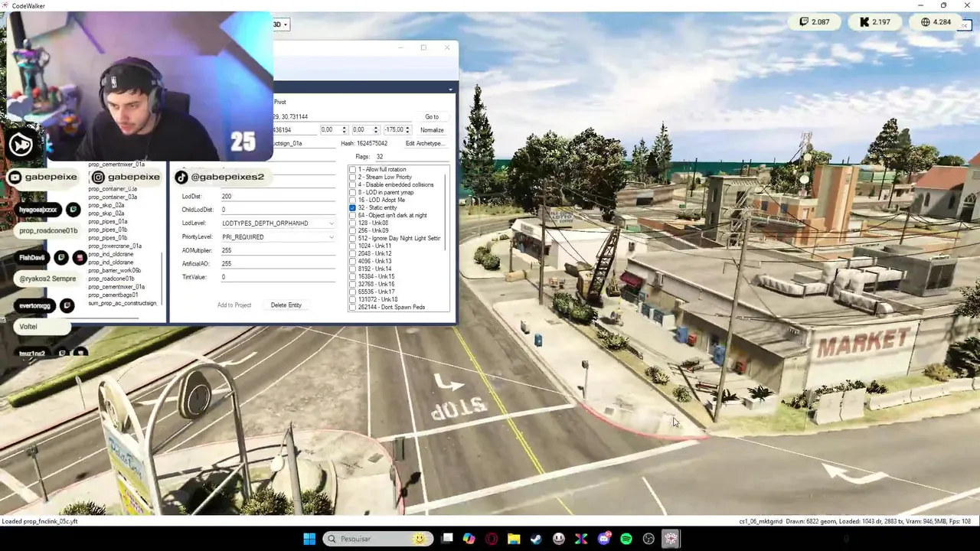Image resolution: width=980 pixels, height=551 pixels.
Task: Switch to CodeWalker taskbar icon
Action: (671, 539)
